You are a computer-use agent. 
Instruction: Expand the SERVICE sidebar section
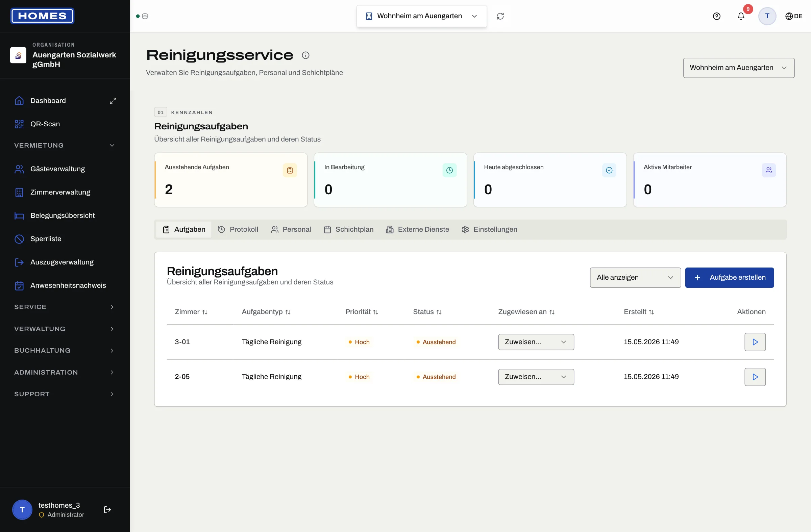coord(64,307)
